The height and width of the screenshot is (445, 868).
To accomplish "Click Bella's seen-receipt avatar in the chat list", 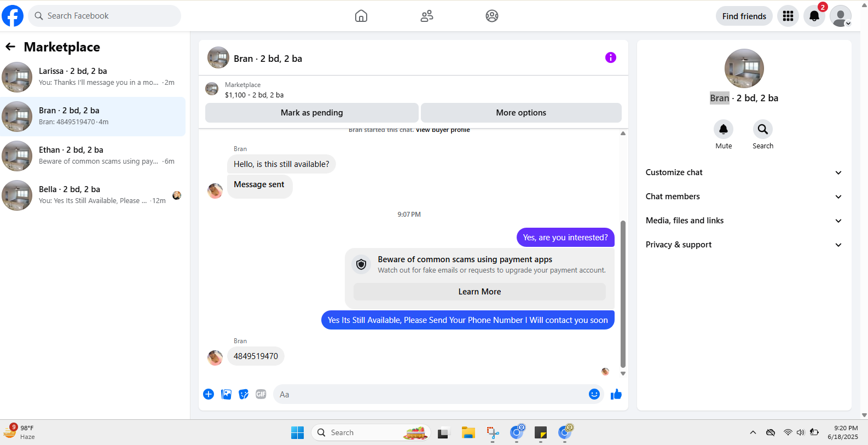I will click(177, 195).
